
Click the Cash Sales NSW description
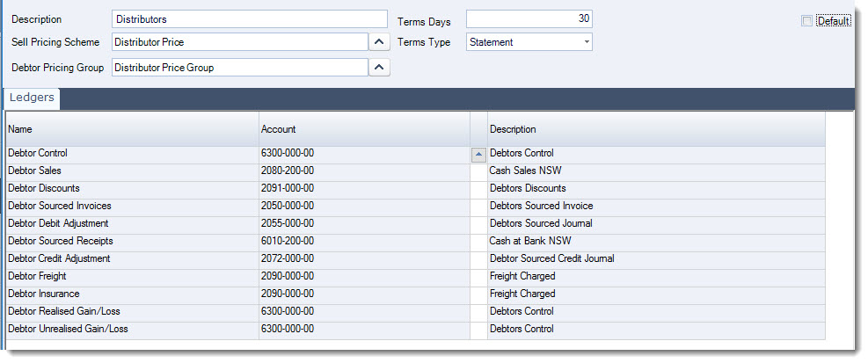[525, 171]
